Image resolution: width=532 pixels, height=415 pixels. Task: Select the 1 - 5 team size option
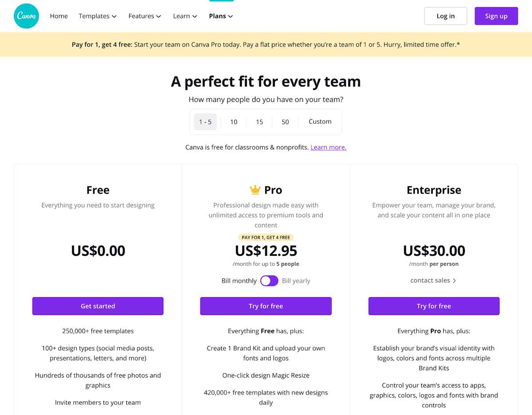[205, 122]
